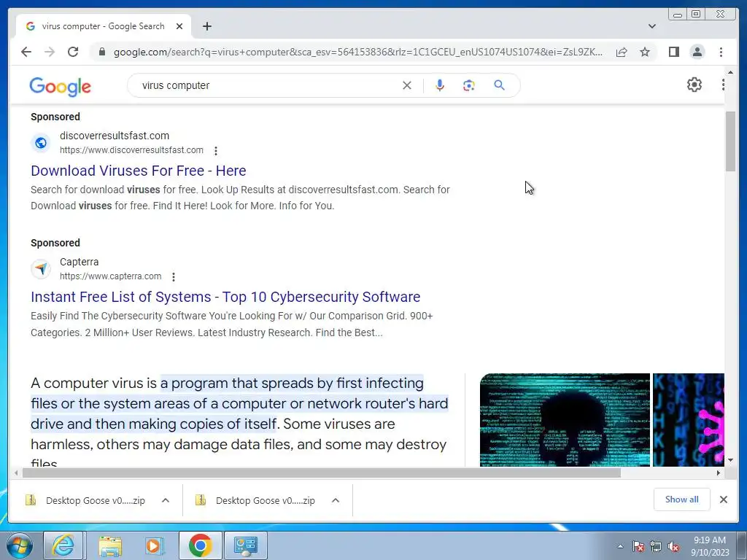747x560 pixels.
Task: Click the page scroll down arrow
Action: coord(730,461)
